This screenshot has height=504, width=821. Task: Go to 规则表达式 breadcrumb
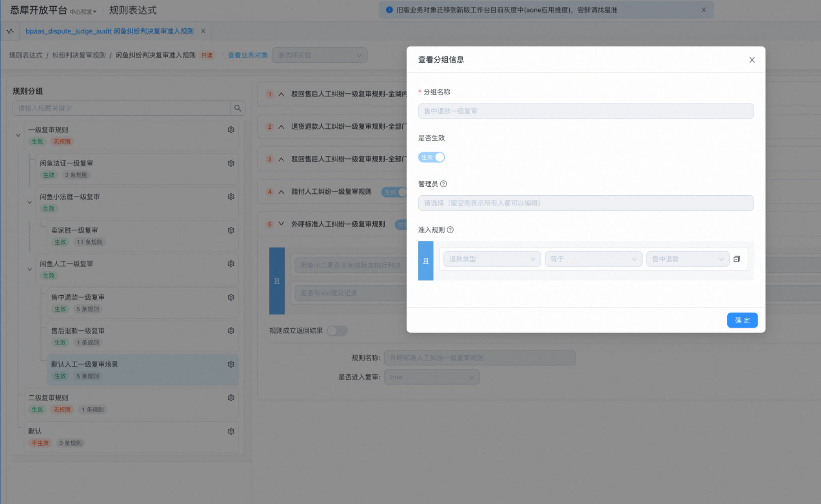tap(26, 55)
